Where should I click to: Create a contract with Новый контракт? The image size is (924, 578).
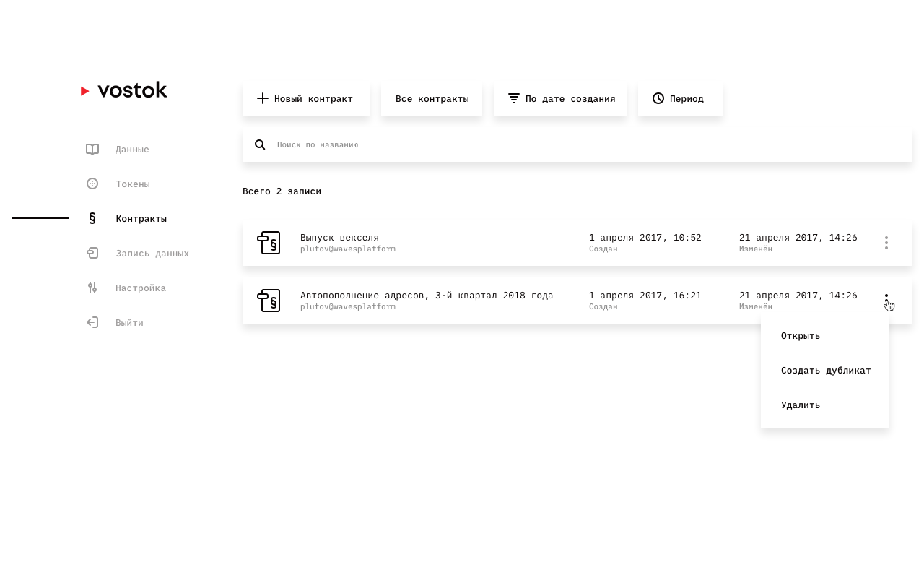pos(306,98)
